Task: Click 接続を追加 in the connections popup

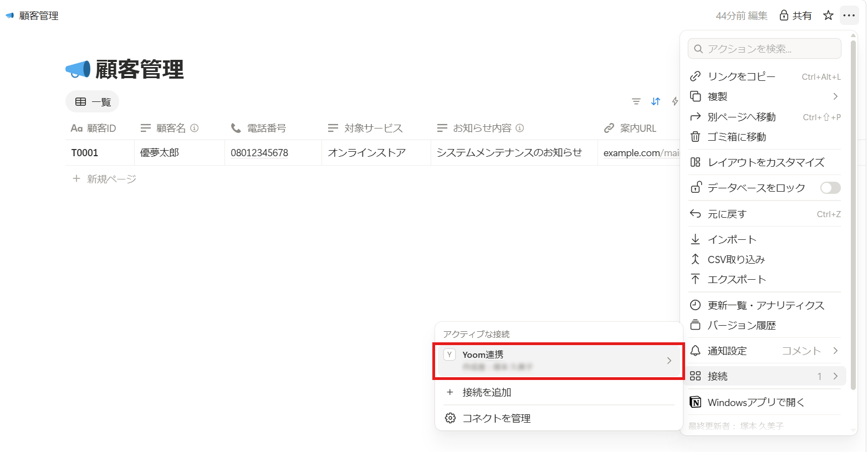Action: pyautogui.click(x=559, y=392)
